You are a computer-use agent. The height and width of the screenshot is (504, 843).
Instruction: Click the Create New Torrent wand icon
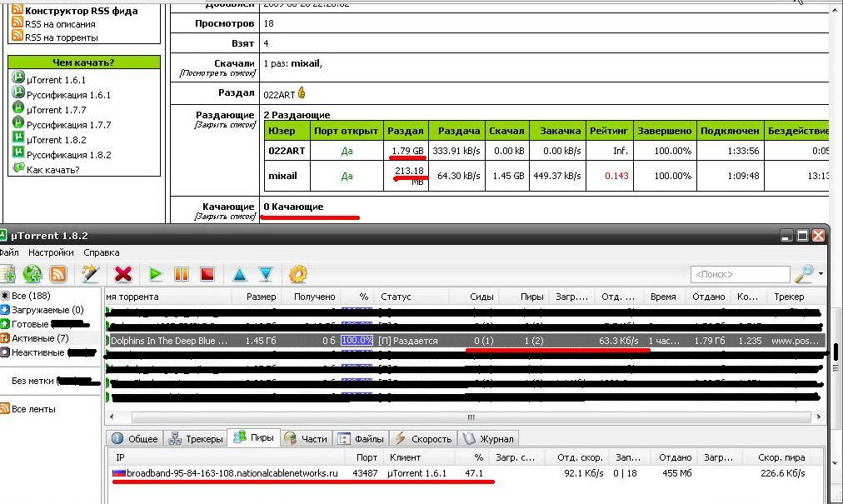click(90, 274)
